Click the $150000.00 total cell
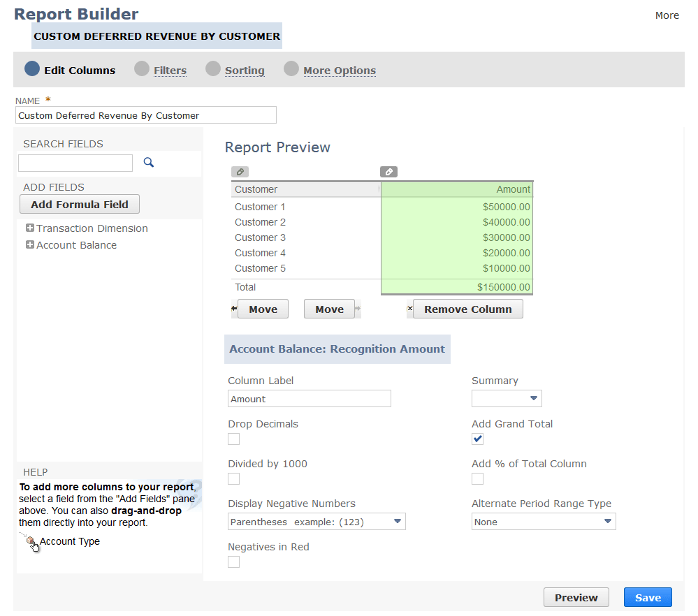698x616 pixels. point(504,287)
